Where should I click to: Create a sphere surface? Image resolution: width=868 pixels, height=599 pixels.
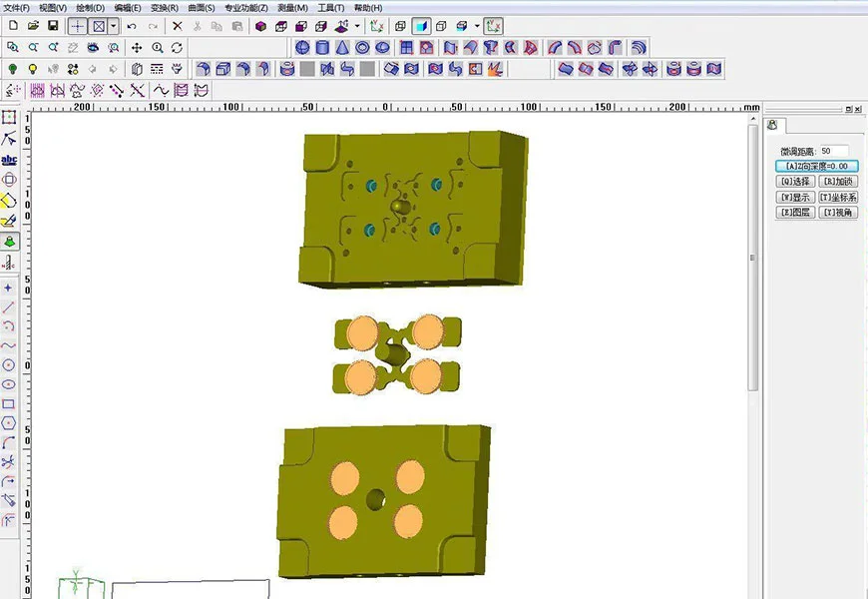pos(302,48)
